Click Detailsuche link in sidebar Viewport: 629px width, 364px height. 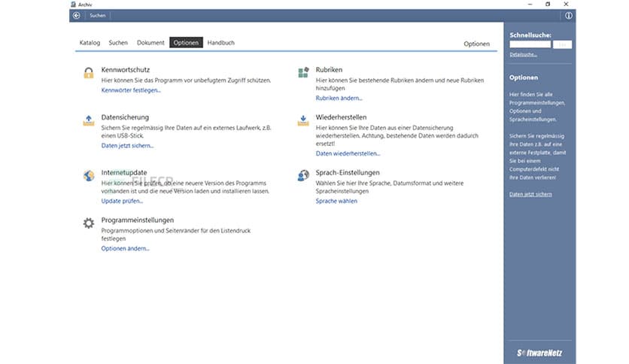point(523,54)
